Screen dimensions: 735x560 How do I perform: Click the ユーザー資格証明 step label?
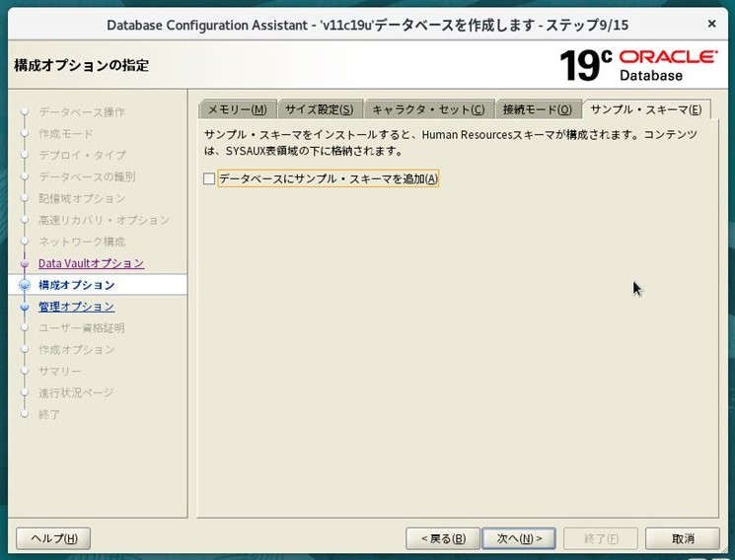point(82,328)
